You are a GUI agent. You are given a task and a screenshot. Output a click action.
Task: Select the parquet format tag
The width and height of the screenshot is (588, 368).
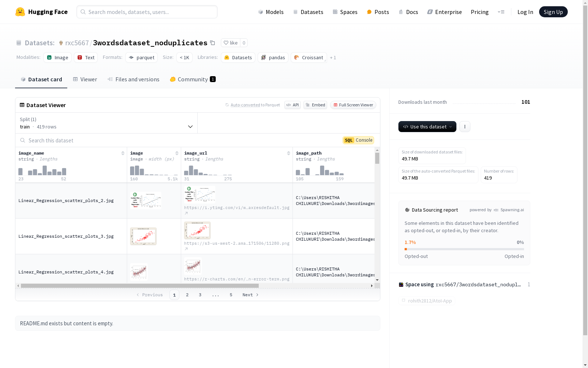[x=141, y=57]
